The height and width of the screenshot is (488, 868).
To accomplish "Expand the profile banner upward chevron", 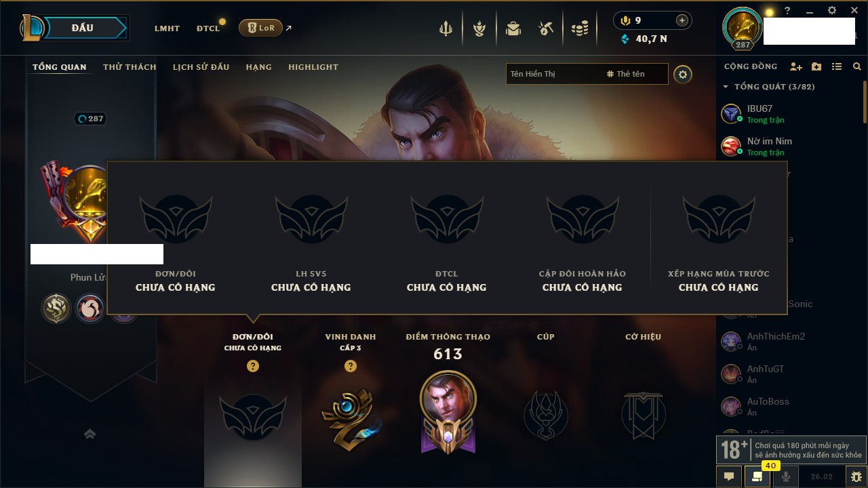I will click(x=90, y=434).
